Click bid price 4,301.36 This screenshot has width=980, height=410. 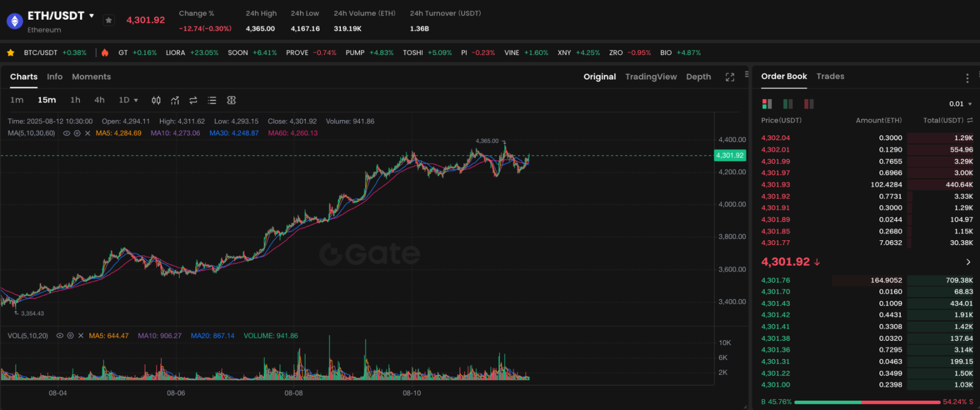775,350
